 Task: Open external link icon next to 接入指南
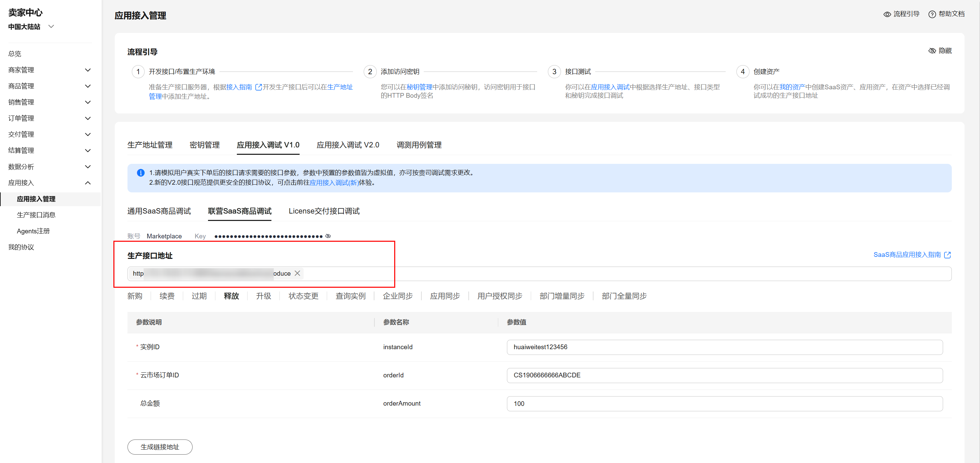click(x=258, y=87)
